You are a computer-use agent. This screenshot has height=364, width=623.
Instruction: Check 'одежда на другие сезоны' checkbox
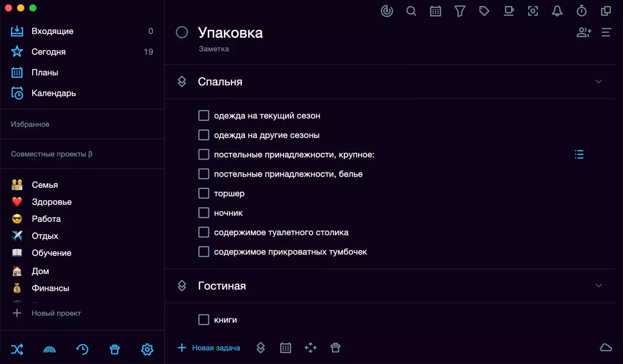[204, 135]
